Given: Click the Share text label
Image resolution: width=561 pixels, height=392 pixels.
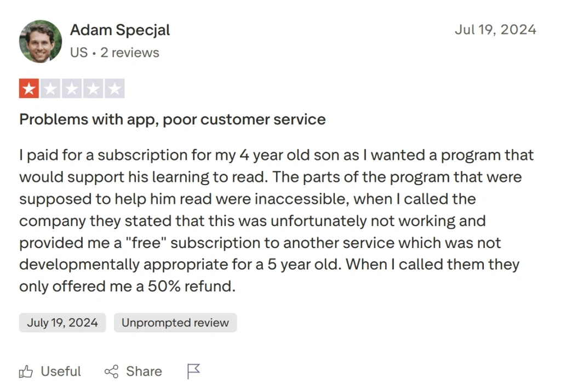Looking at the screenshot, I should click(x=144, y=371).
